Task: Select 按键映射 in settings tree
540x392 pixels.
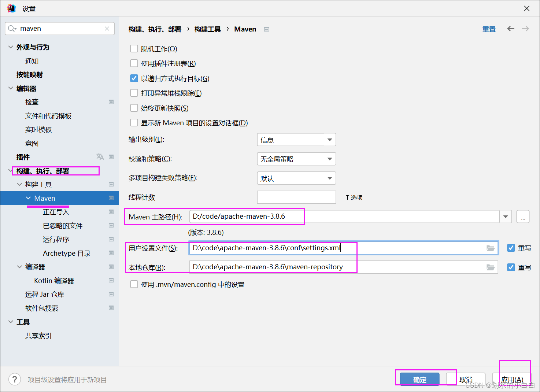Action: 30,75
